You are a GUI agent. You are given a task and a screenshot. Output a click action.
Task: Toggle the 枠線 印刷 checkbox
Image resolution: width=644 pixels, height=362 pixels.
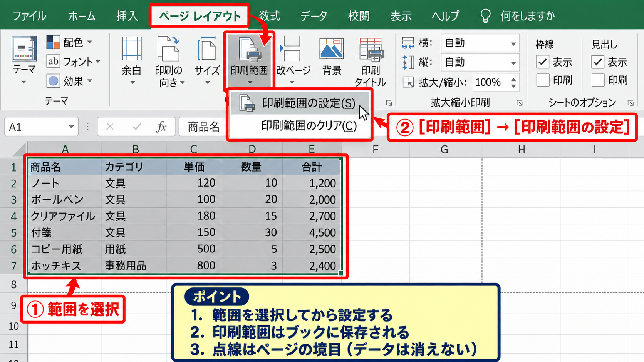(543, 80)
